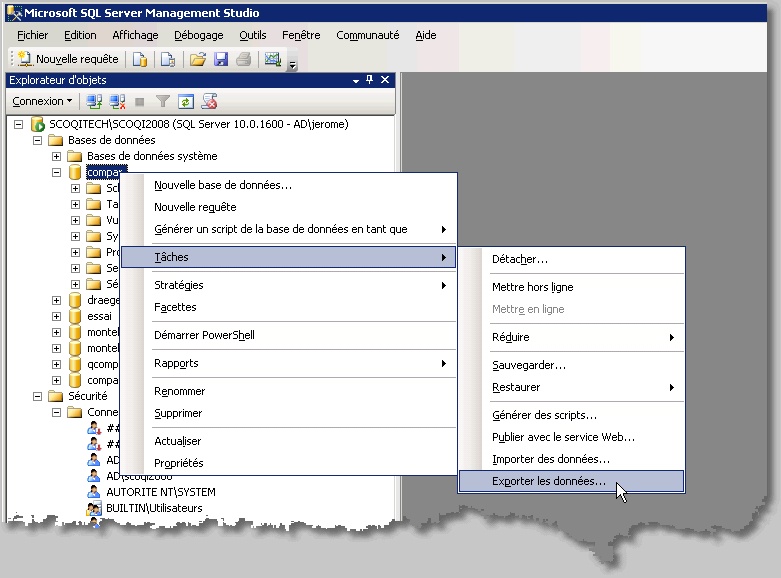Click the filter funnel icon
The width and height of the screenshot is (781, 578).
tap(162, 102)
